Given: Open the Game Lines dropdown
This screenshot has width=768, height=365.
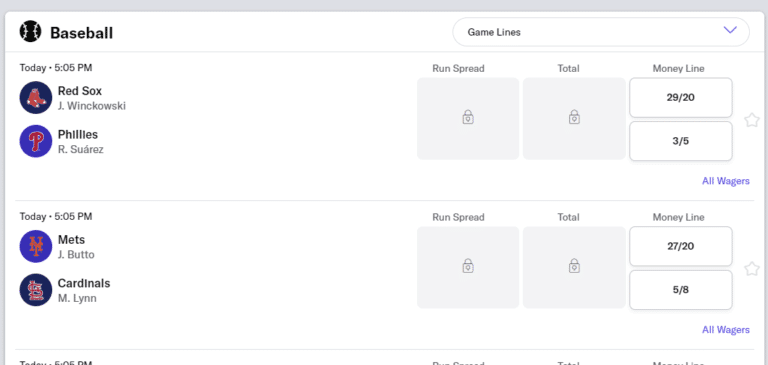Looking at the screenshot, I should click(601, 32).
